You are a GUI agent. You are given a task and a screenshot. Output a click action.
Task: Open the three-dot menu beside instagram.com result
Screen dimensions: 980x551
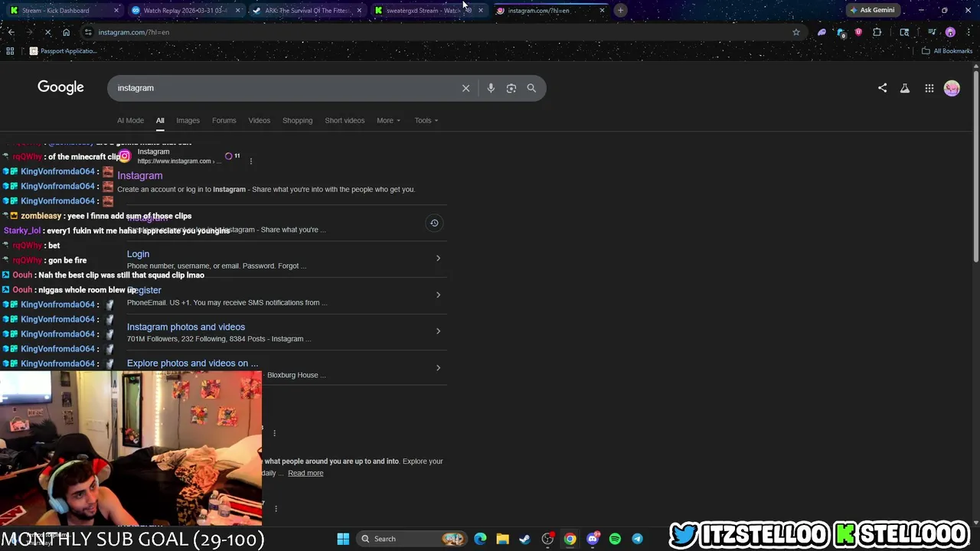pyautogui.click(x=250, y=161)
